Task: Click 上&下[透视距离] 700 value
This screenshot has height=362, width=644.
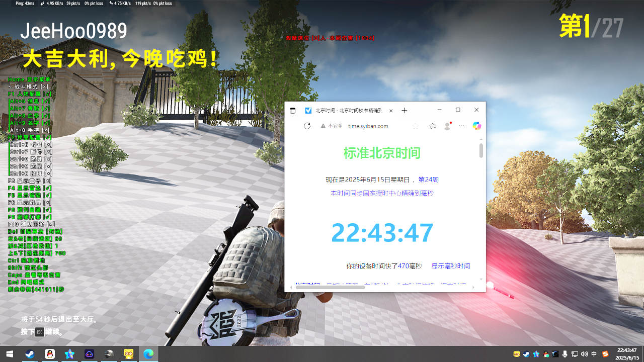Action: 37,253
